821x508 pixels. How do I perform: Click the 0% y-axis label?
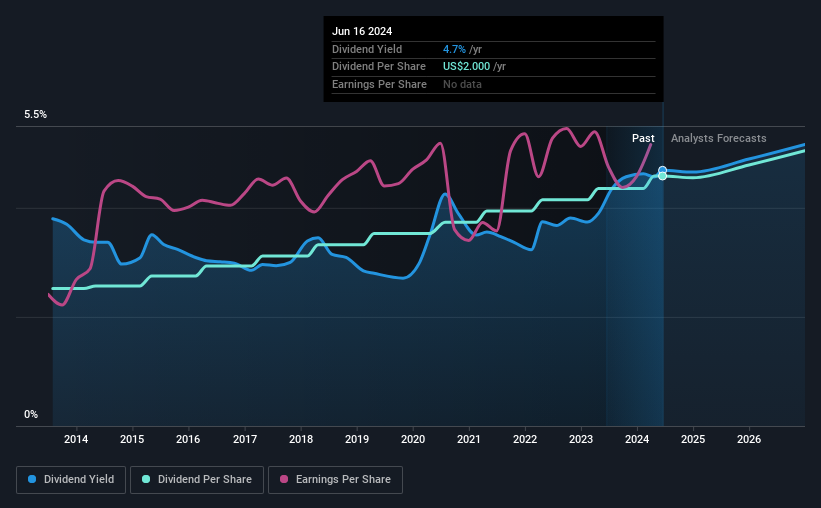31,414
